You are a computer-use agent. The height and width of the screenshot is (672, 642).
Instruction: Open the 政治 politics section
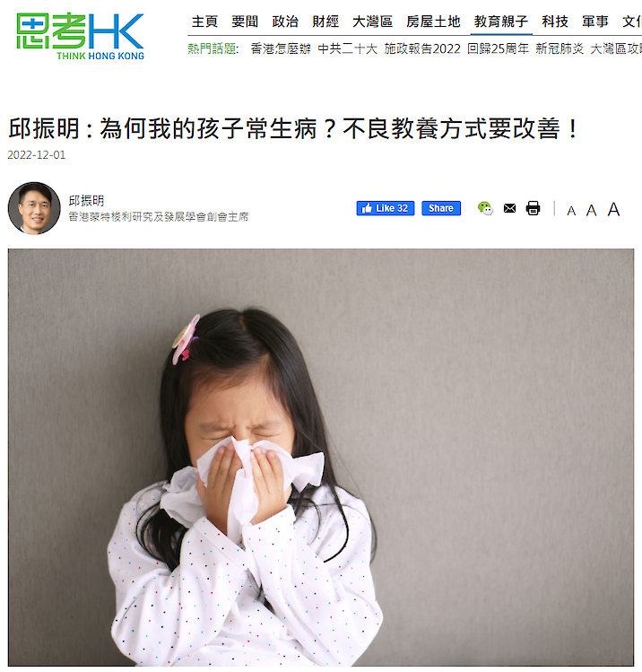[285, 22]
